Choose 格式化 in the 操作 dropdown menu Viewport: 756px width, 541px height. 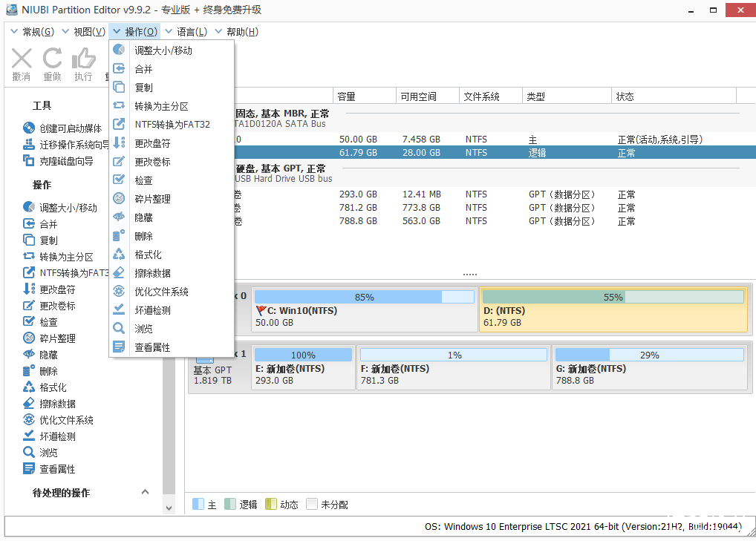pyautogui.click(x=172, y=255)
